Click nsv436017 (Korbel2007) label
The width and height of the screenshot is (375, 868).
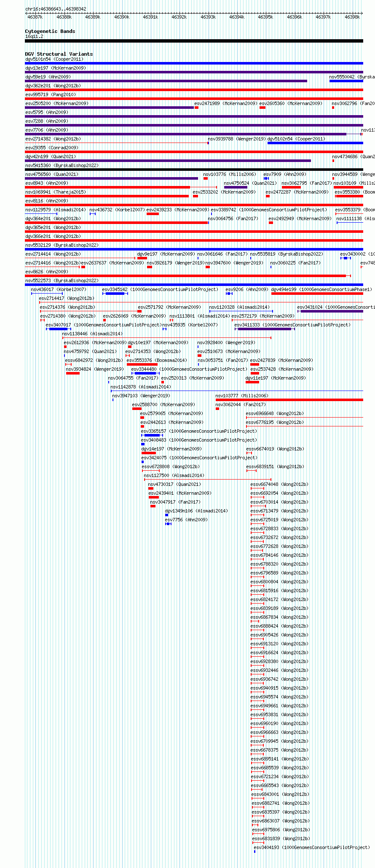59,289
